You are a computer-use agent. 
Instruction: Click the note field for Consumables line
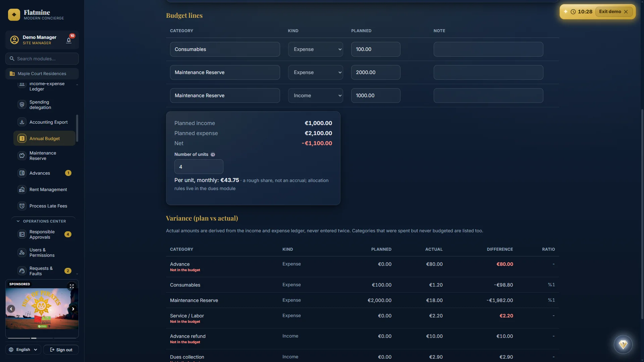pos(488,49)
